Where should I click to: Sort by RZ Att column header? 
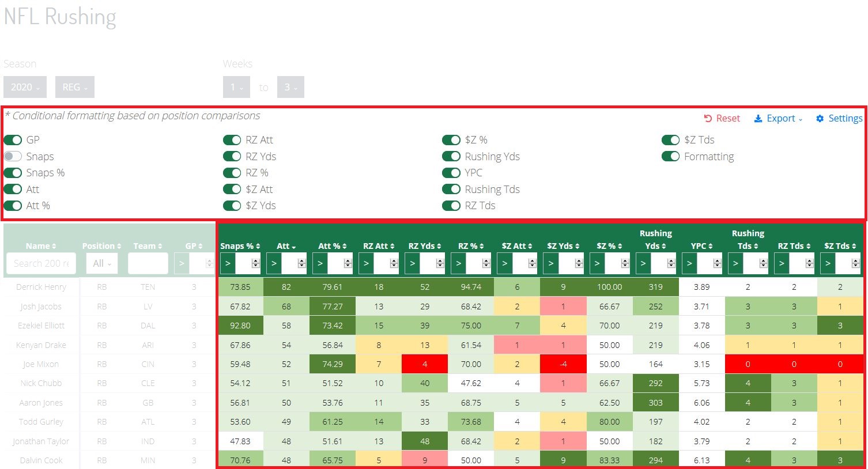379,246
